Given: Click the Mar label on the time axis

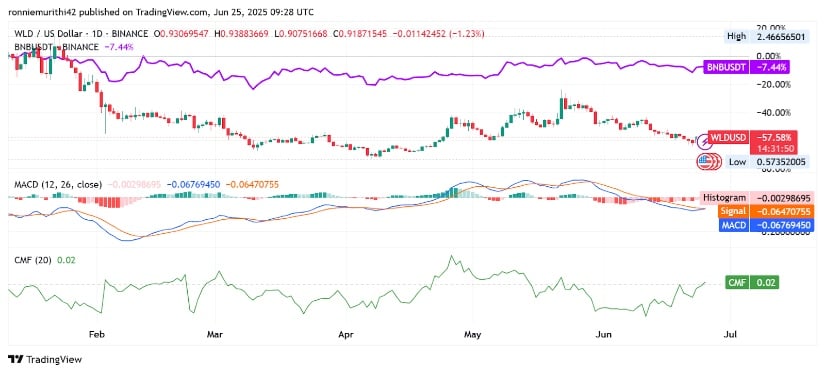Looking at the screenshot, I should [x=216, y=334].
